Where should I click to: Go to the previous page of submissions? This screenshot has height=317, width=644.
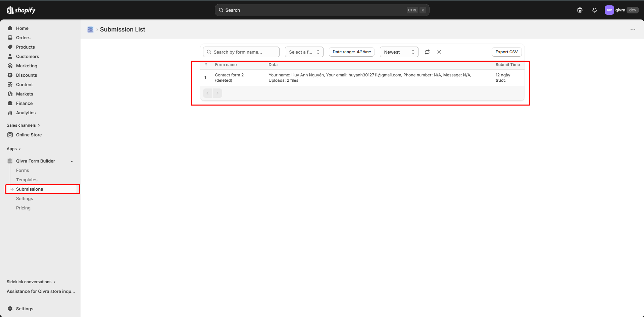[208, 93]
